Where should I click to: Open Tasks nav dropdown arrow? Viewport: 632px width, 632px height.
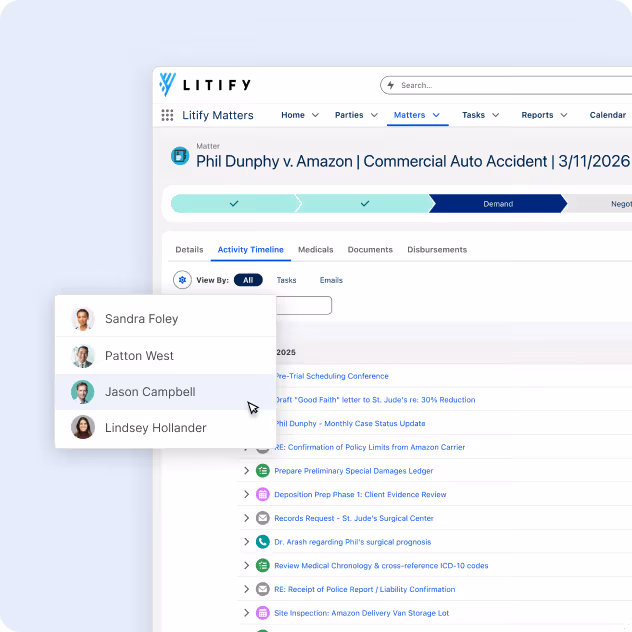[x=496, y=115]
